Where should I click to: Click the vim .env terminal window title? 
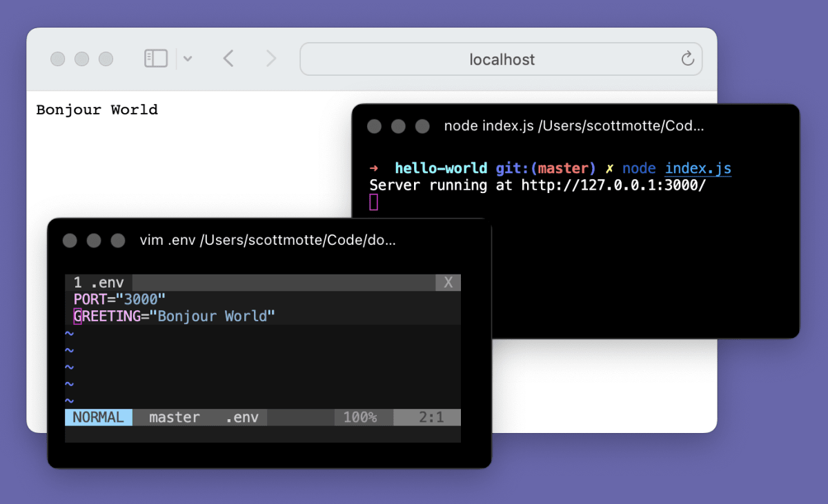pyautogui.click(x=268, y=240)
